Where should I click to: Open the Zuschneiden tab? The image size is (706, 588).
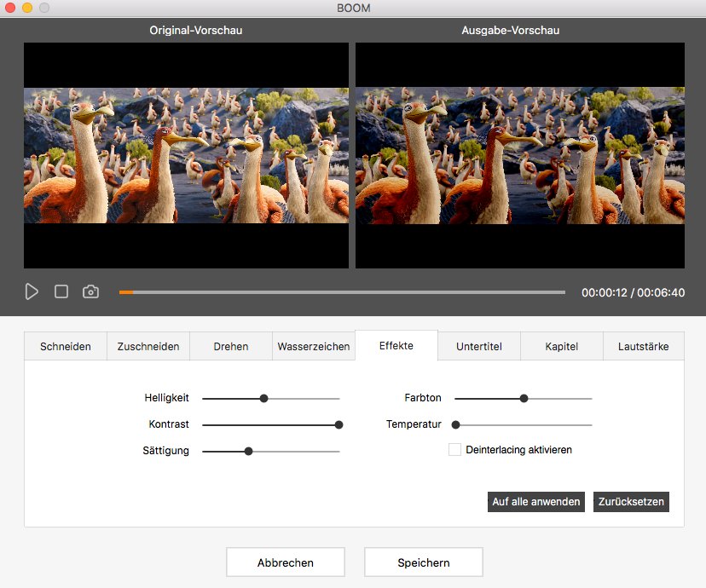148,346
